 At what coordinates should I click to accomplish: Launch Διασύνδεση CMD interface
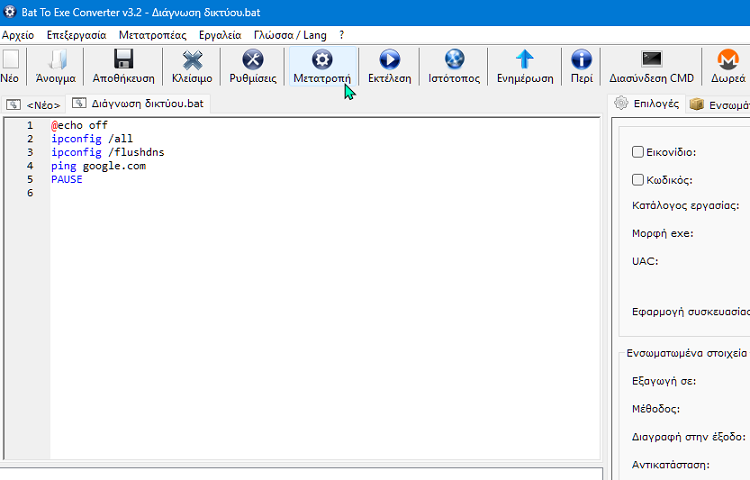click(x=651, y=60)
